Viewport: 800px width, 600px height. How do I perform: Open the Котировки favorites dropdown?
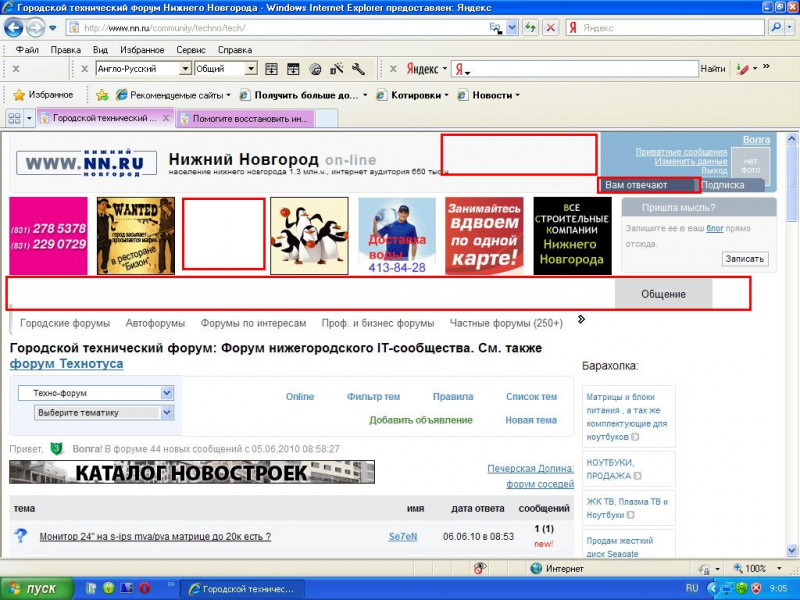click(412, 95)
